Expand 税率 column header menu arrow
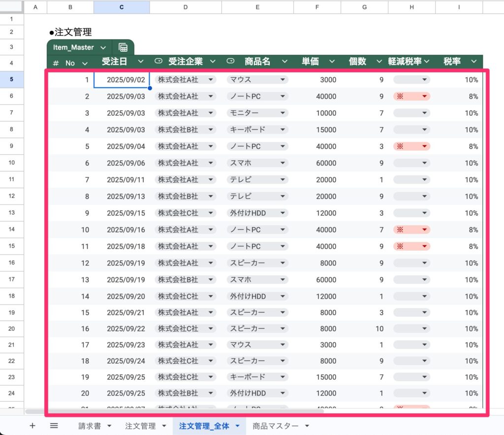The height and width of the screenshot is (435, 504). click(x=473, y=62)
